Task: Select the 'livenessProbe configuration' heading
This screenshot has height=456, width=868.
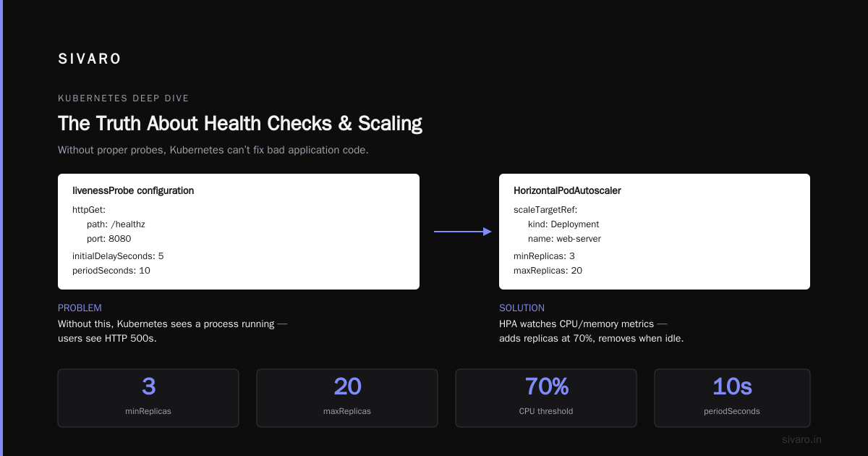Action: 133,191
